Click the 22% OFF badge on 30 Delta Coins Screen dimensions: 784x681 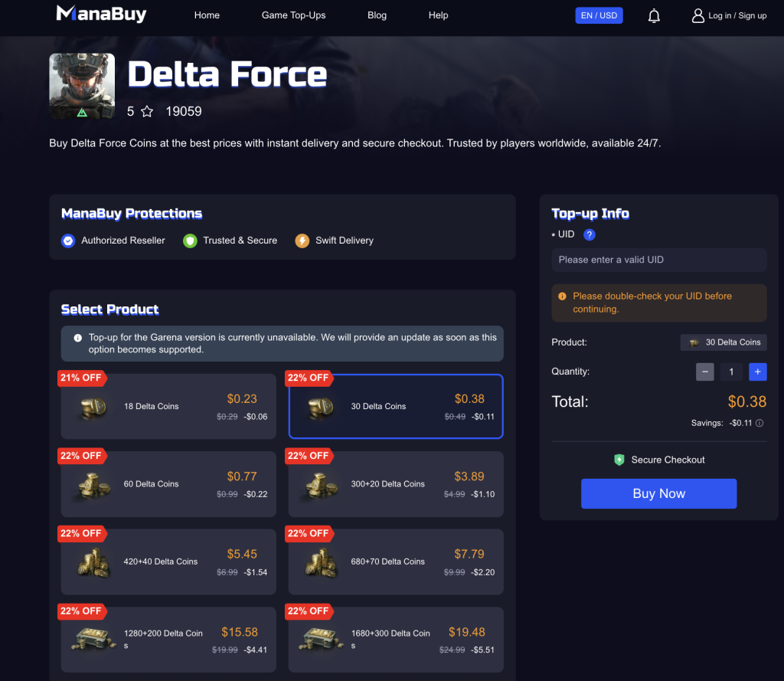(x=309, y=378)
